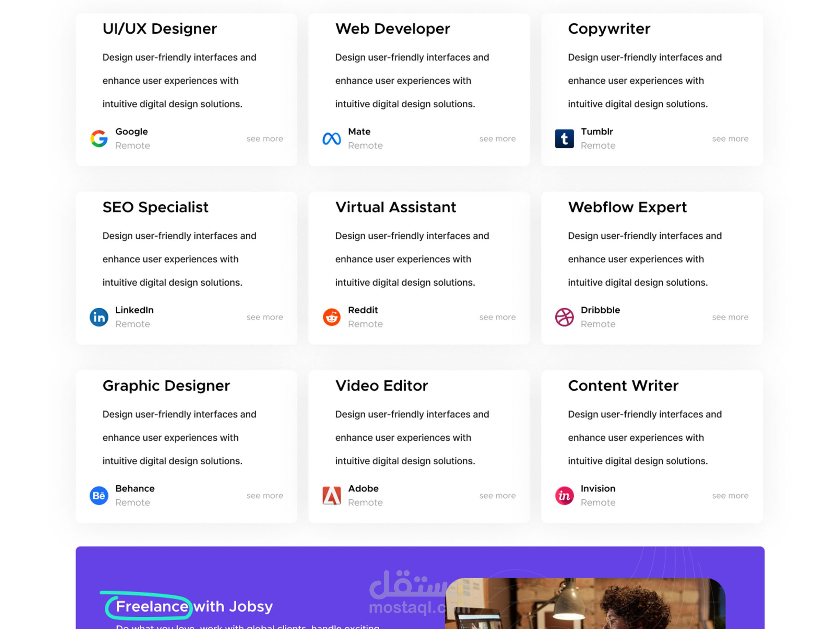Image resolution: width=840 pixels, height=629 pixels.
Task: Click the Invision logo icon
Action: (564, 495)
